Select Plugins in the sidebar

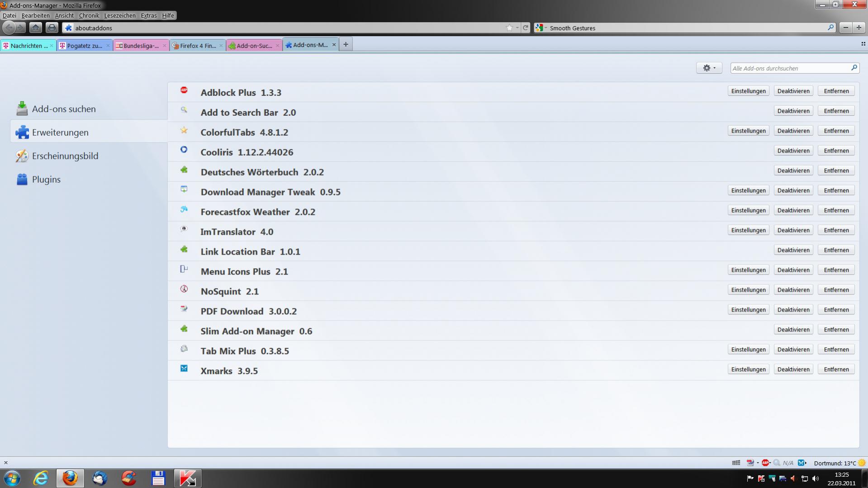point(89,179)
